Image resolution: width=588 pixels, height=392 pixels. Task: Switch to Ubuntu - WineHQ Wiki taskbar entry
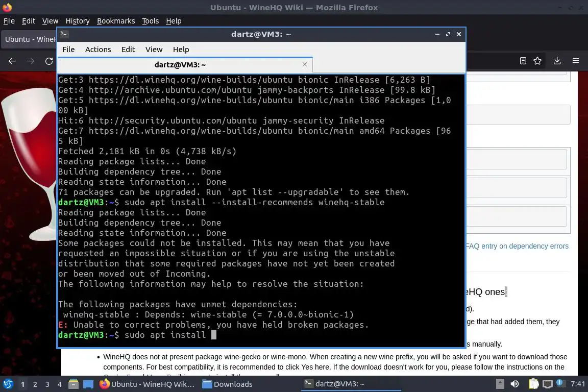(148, 384)
